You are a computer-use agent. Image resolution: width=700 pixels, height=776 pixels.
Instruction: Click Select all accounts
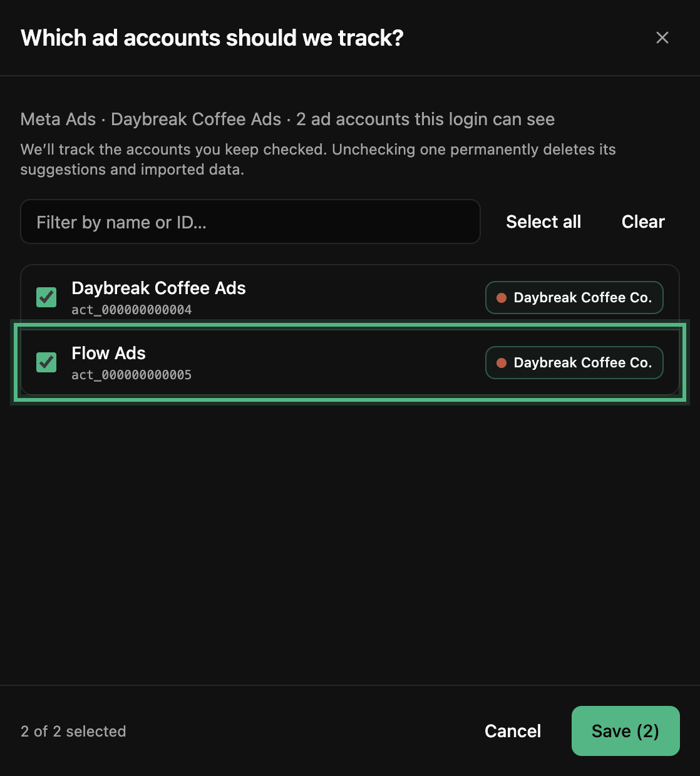point(543,222)
